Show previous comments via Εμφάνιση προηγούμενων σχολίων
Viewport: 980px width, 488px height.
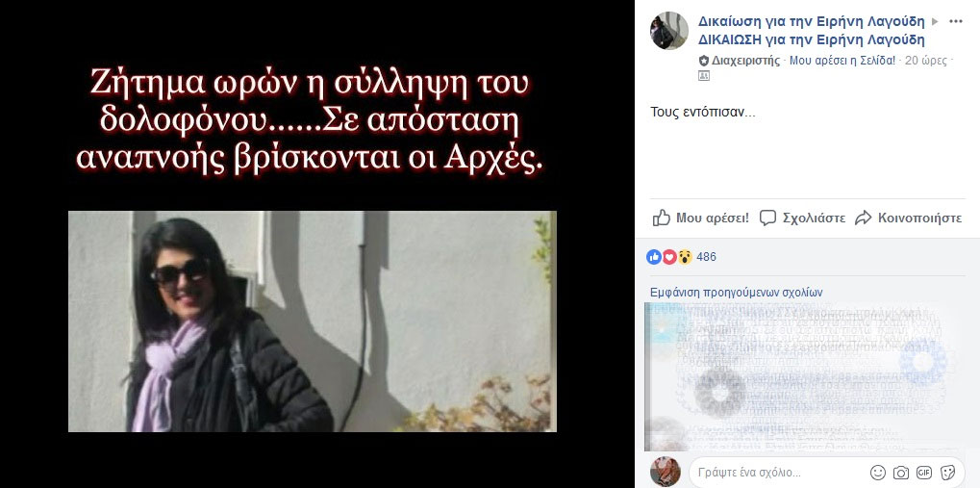[x=737, y=293]
